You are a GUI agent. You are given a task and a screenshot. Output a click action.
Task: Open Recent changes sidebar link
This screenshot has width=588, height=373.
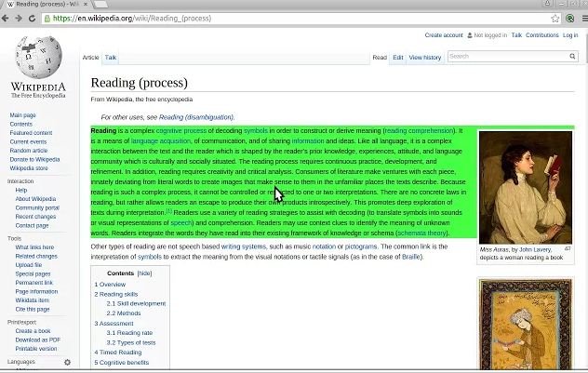coord(35,217)
